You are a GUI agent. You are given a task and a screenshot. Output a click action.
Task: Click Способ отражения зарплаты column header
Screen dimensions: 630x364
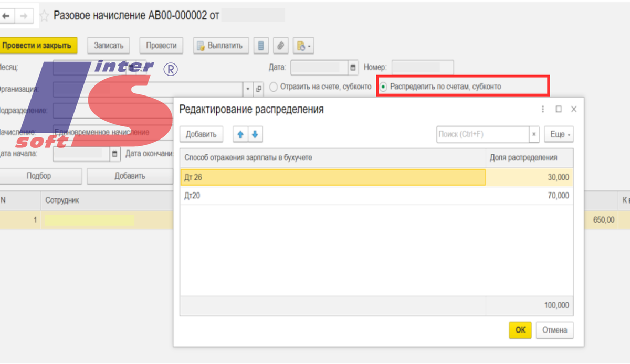coord(333,157)
